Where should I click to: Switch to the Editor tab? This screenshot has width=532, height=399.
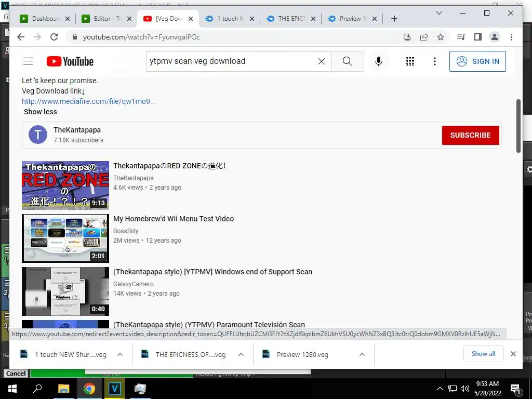pos(102,19)
